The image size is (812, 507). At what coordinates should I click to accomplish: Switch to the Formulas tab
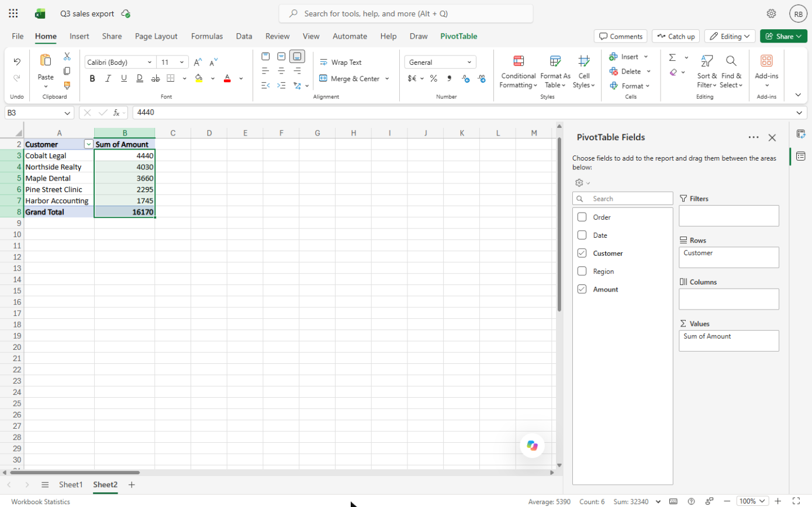(207, 36)
